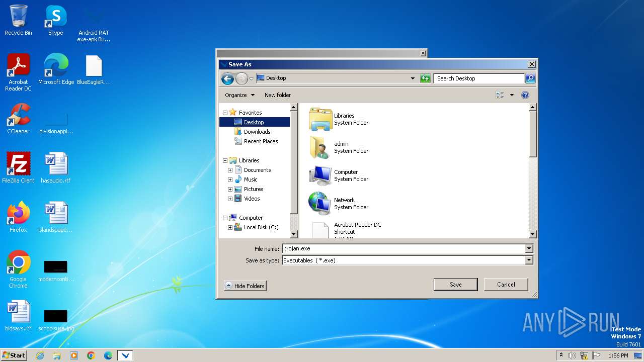Collapse the Computer tree group
The width and height of the screenshot is (644, 362).
click(225, 218)
